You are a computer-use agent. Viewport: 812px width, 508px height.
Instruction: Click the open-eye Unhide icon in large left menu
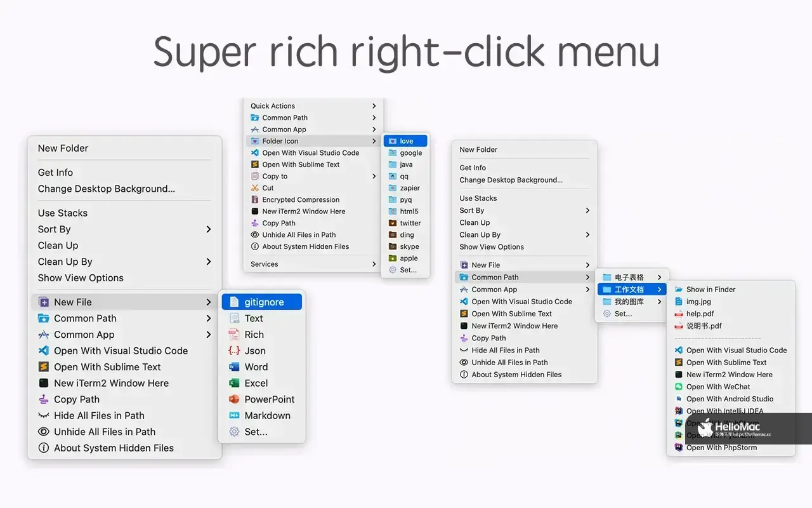click(44, 432)
